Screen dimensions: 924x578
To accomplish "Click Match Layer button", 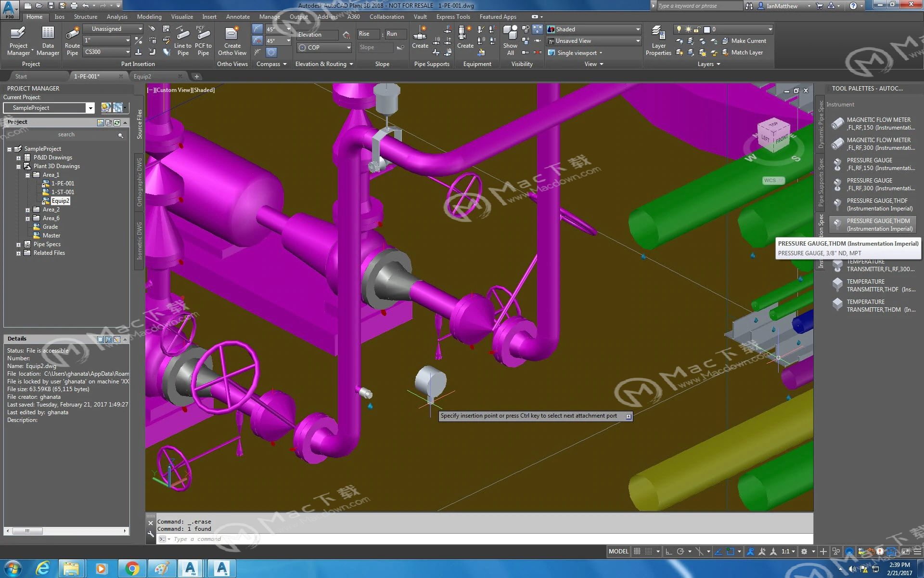I will coord(742,53).
